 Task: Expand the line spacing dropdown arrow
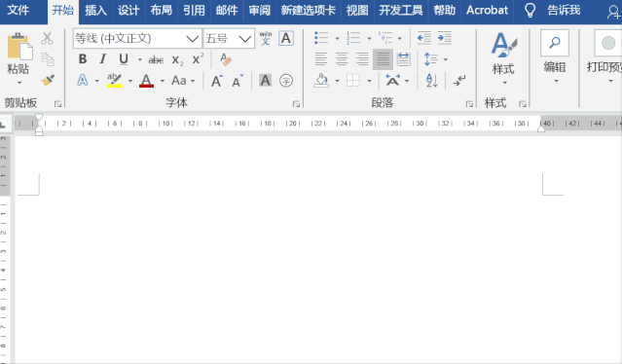click(446, 59)
